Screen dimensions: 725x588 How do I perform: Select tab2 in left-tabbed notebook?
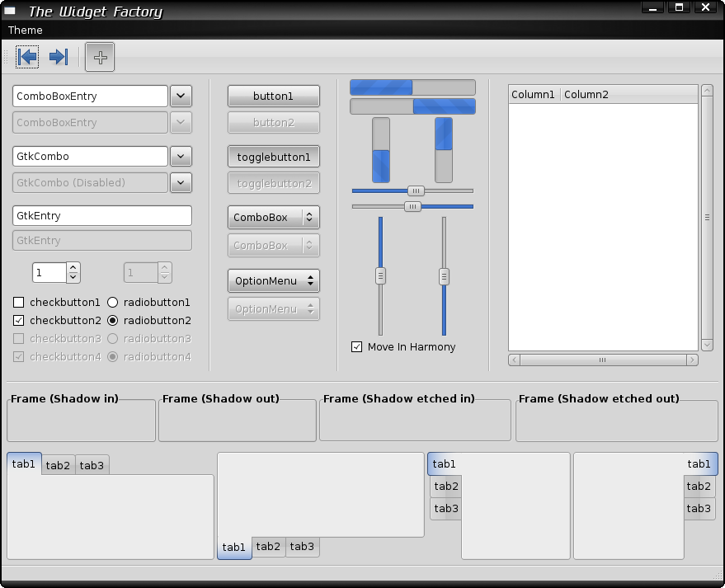[x=445, y=487]
